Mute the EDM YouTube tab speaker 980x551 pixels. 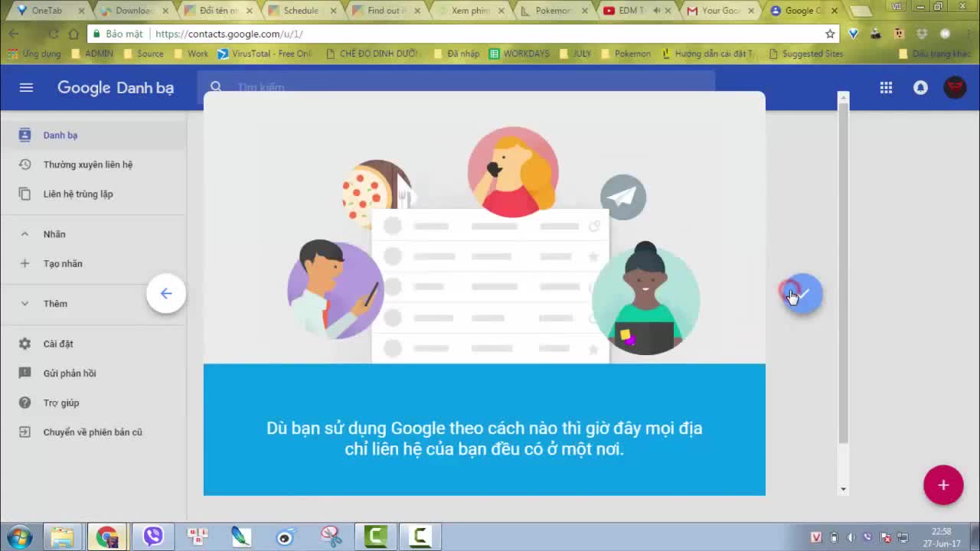656,11
